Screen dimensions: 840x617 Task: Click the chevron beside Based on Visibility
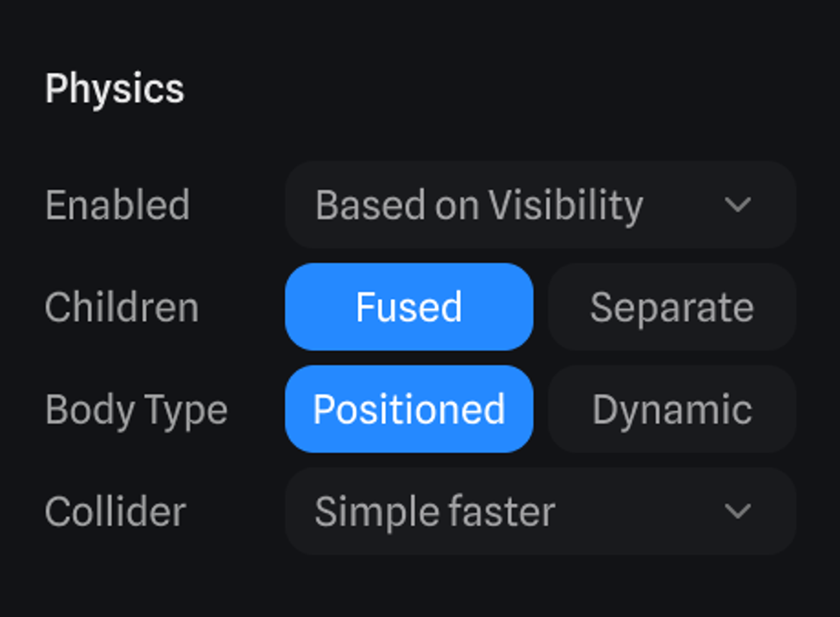point(738,205)
